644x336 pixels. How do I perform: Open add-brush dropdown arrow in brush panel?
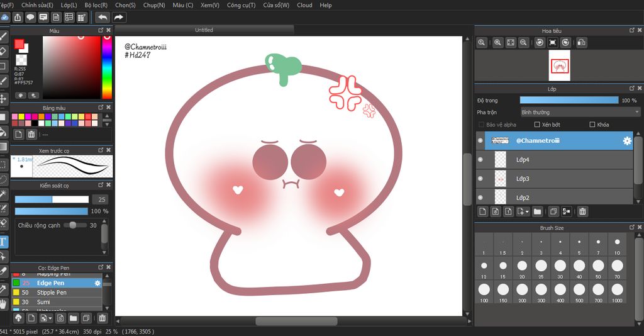[50, 318]
